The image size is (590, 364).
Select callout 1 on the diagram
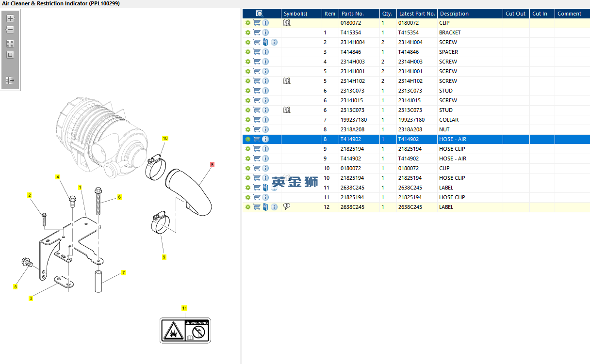click(80, 187)
